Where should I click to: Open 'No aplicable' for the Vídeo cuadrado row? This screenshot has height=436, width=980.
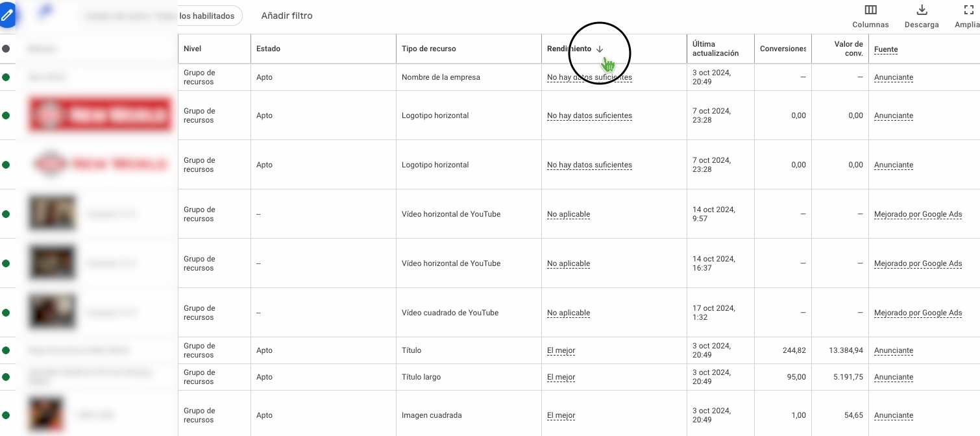click(569, 313)
